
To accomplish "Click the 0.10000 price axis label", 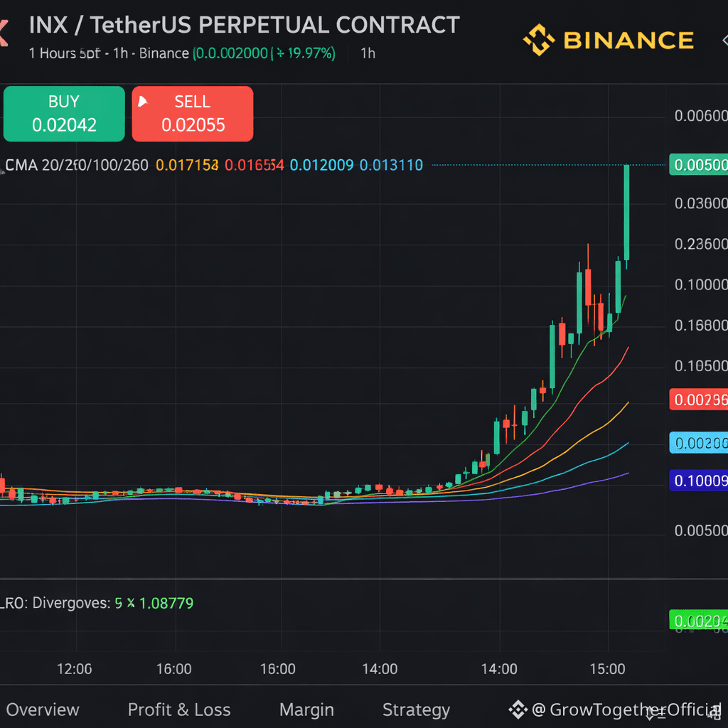I will click(700, 284).
